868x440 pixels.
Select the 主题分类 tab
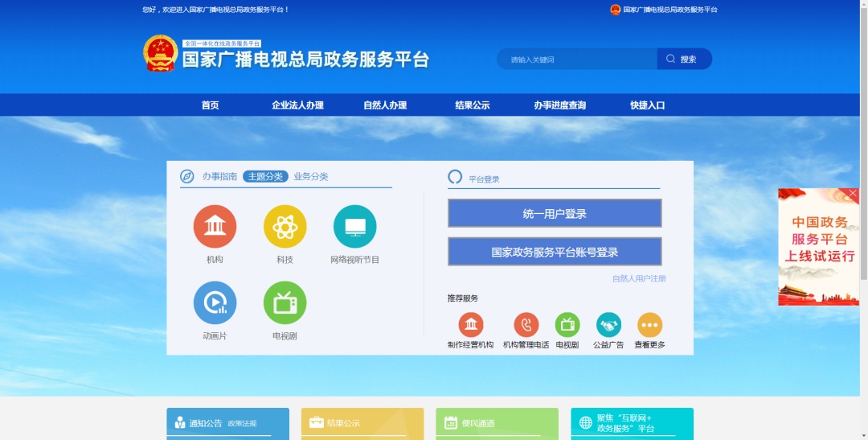[266, 176]
